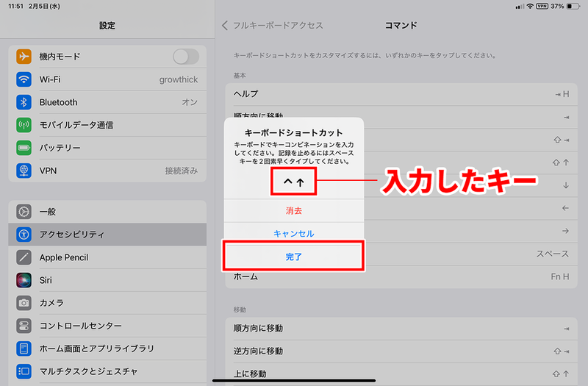Viewport: 588px width, 386px height.
Task: Open Bluetooth settings row
Action: [x=107, y=102]
